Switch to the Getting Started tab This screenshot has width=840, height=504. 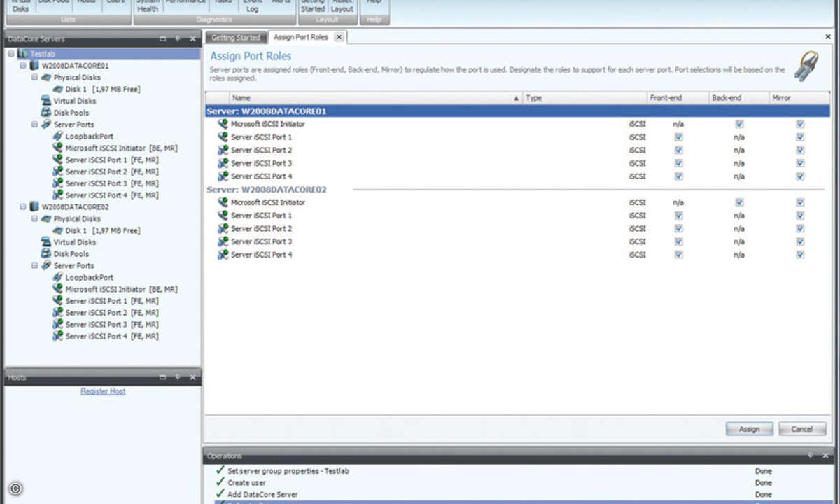tap(236, 38)
